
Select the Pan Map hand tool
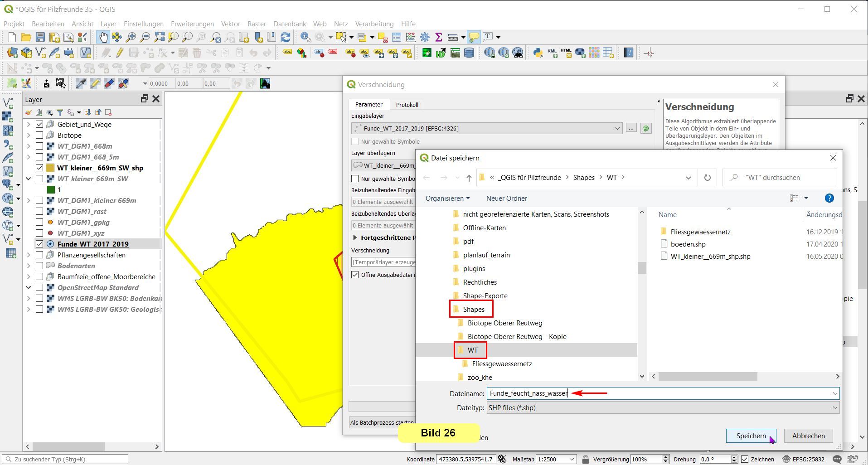(x=103, y=37)
